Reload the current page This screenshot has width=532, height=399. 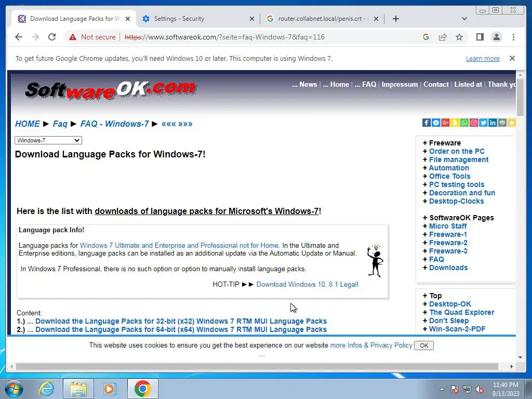[x=52, y=37]
